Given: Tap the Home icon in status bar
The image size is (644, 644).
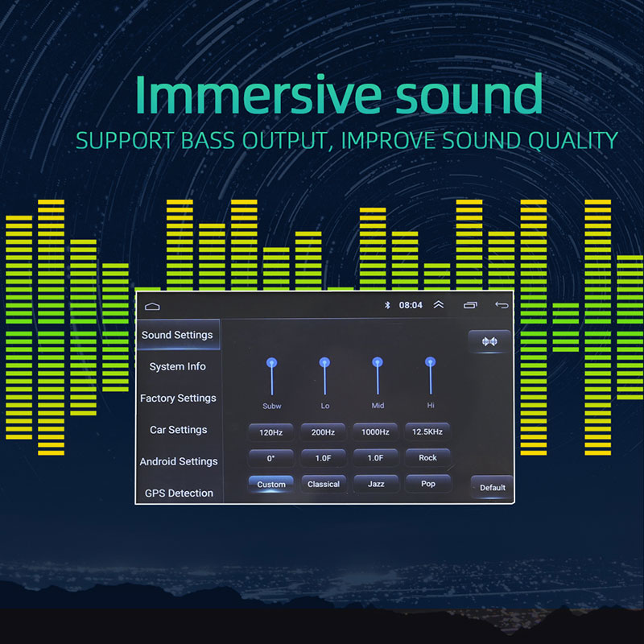Looking at the screenshot, I should [x=153, y=306].
